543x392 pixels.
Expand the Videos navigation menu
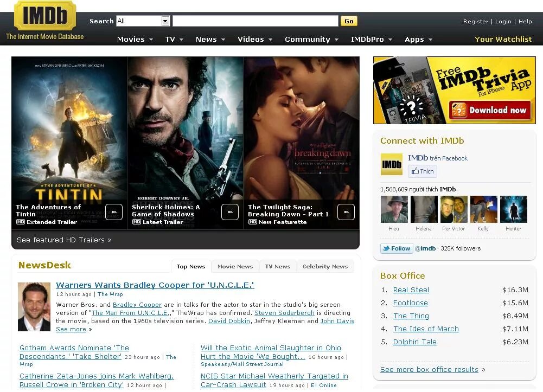[255, 40]
